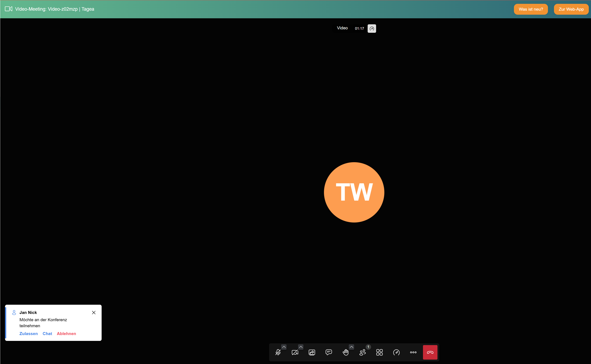Expand camera options chevron
This screenshot has height=364, width=591.
[301, 347]
